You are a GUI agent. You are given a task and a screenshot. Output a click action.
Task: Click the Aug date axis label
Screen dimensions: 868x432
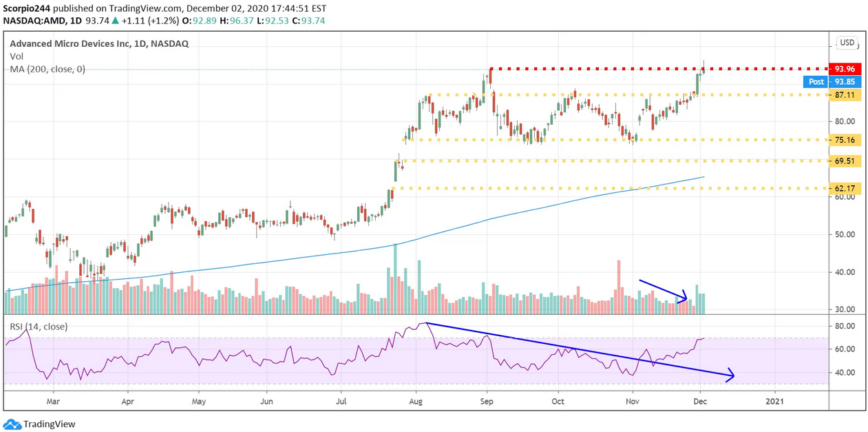pyautogui.click(x=416, y=400)
